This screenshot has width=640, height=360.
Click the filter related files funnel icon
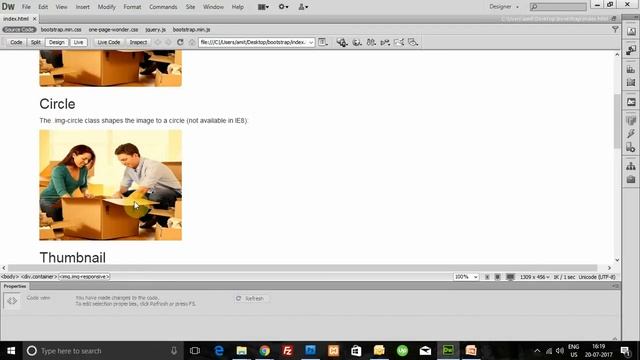[615, 29]
